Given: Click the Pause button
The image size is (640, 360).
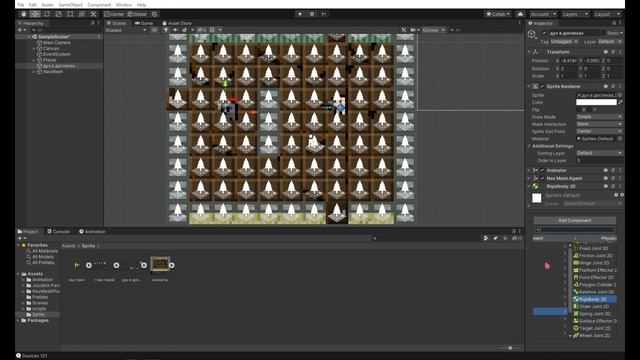Looking at the screenshot, I should [312, 14].
